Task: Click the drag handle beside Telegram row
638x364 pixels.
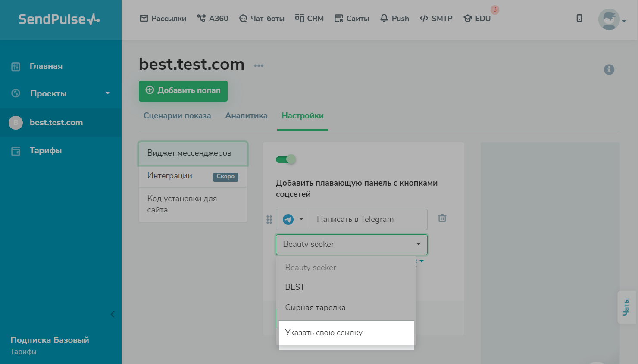Action: [x=269, y=220]
